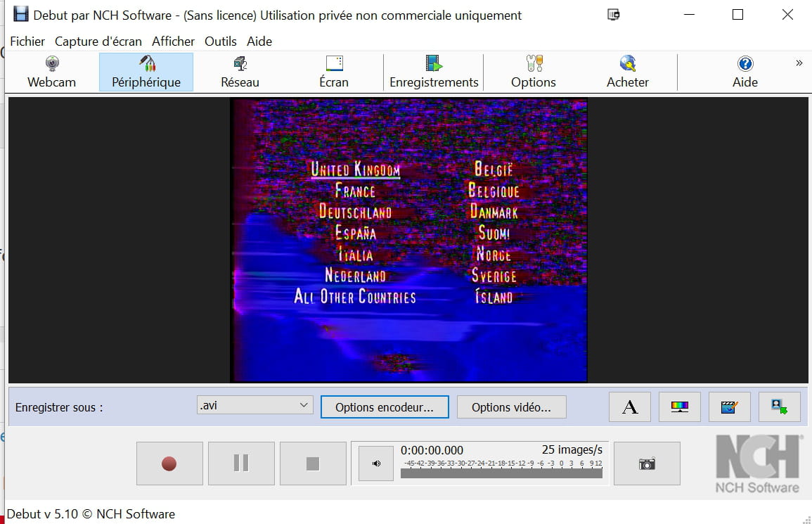Viewport: 812px width, 524px height.
Task: Click the audio level meter bar
Action: coord(501,473)
